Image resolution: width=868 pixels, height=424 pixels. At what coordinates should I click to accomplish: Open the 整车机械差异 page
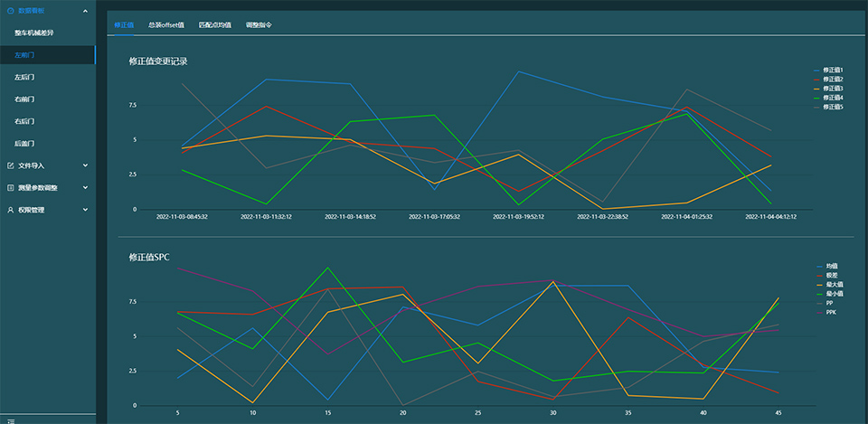click(40, 33)
